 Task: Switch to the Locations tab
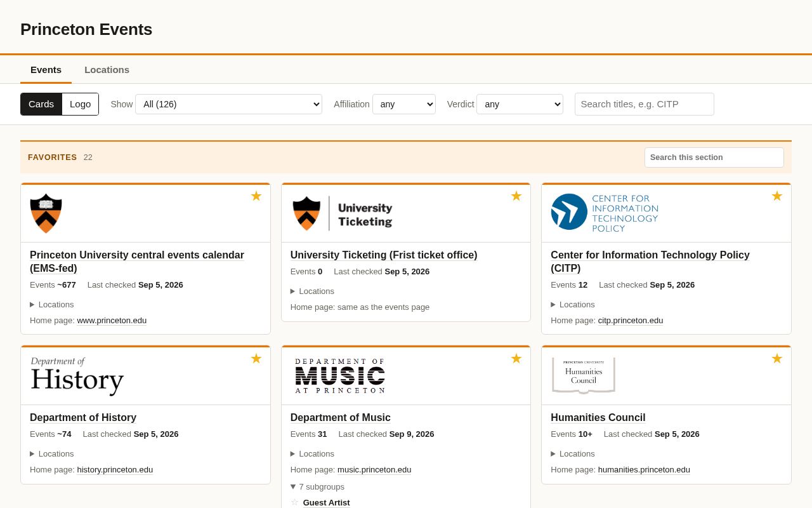[x=107, y=70]
